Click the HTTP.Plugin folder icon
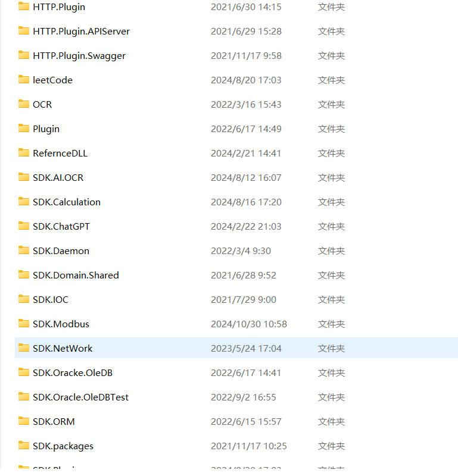 (24, 6)
